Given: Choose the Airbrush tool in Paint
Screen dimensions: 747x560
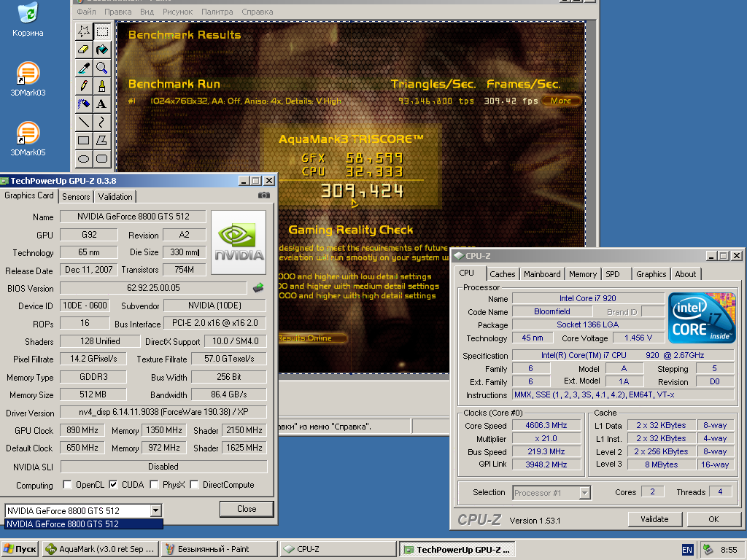Looking at the screenshot, I should point(84,104).
